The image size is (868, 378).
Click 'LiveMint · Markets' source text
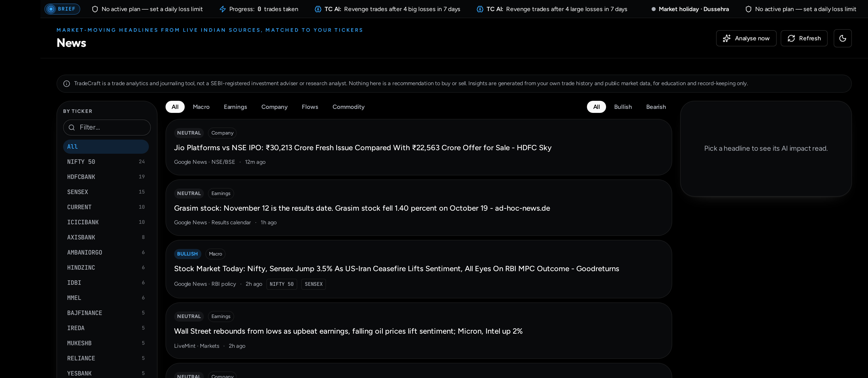tap(197, 346)
